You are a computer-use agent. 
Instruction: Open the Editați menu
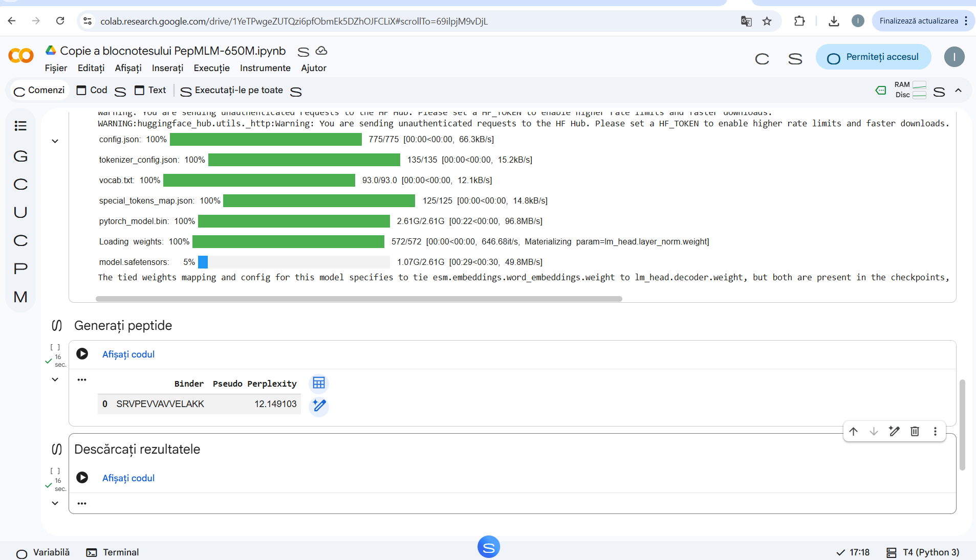click(91, 68)
